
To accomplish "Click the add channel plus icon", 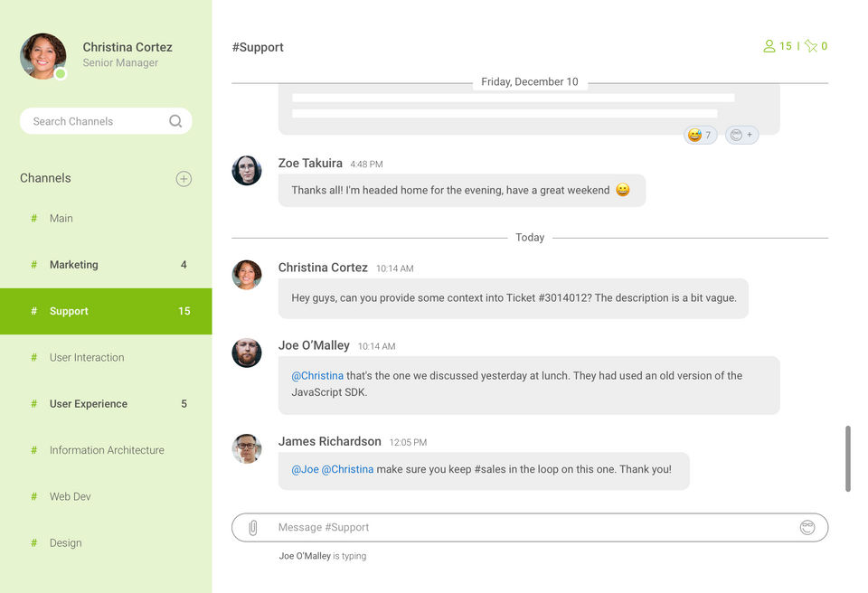I will point(184,179).
